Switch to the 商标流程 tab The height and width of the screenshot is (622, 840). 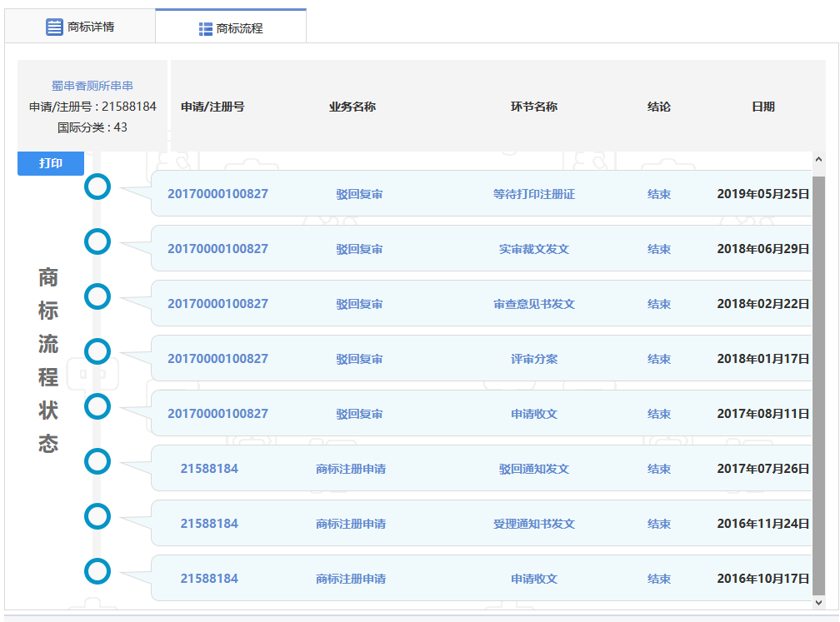(x=231, y=28)
